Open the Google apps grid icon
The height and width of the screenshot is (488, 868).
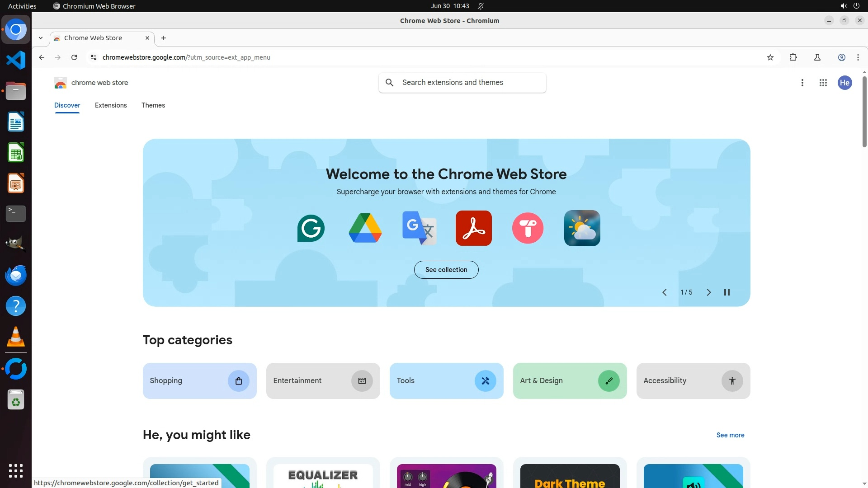tap(823, 83)
